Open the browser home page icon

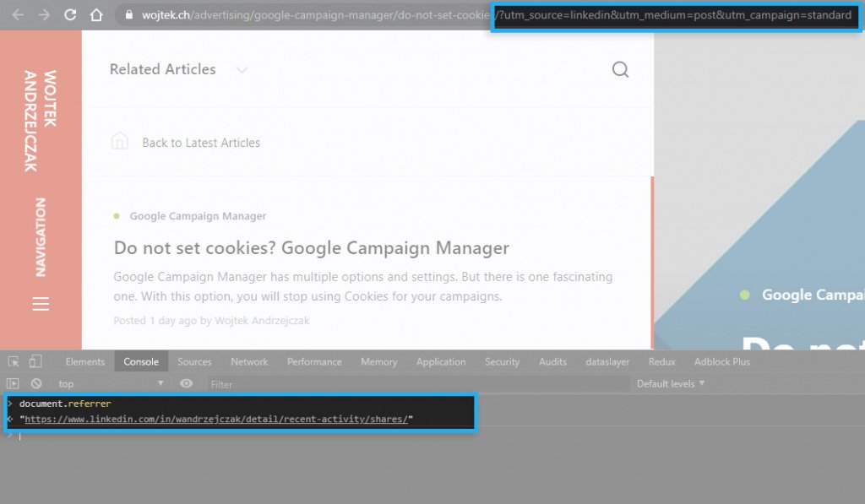point(96,15)
